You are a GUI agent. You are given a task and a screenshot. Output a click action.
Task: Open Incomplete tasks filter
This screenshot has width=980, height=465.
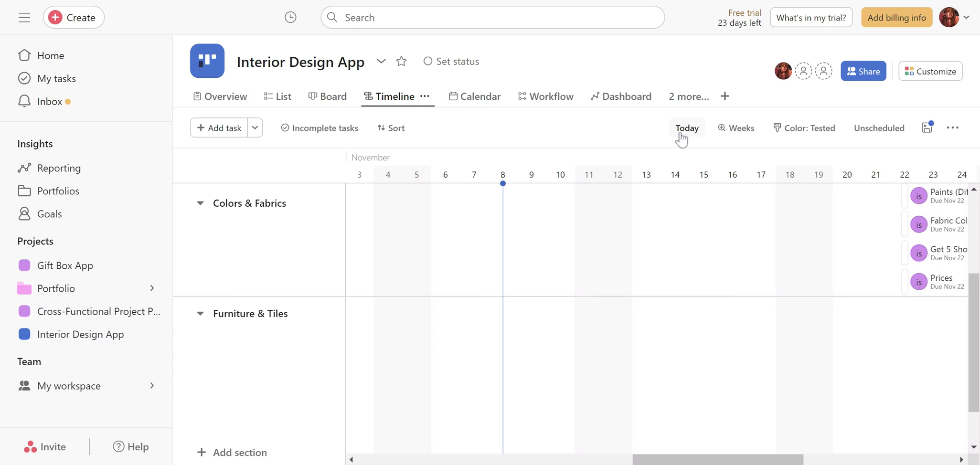click(320, 128)
